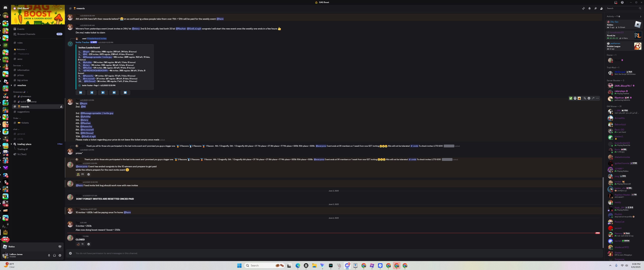React with skull emoji on hovered message
Screen dimensions: 644x270
575,98
